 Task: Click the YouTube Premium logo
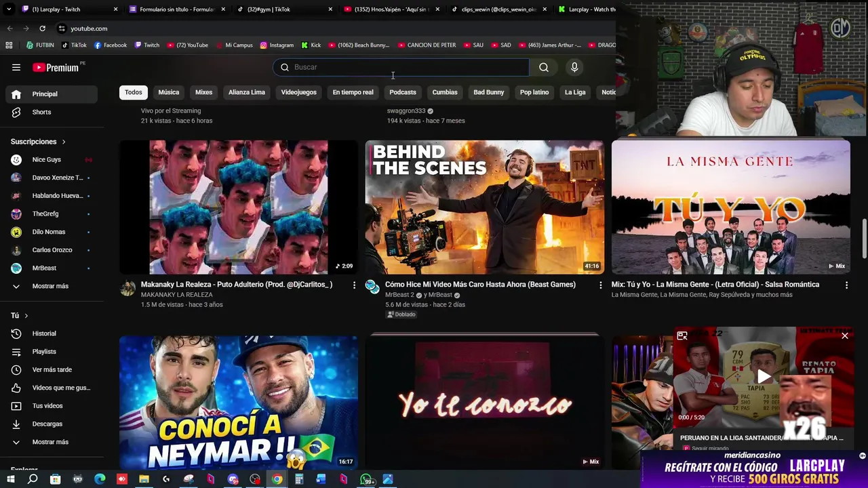[56, 67]
